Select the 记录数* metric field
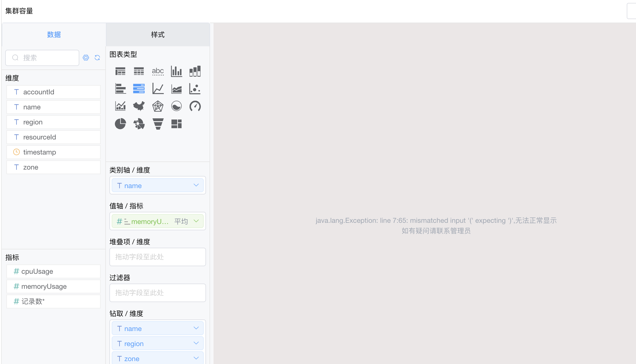636x364 pixels. click(x=54, y=302)
